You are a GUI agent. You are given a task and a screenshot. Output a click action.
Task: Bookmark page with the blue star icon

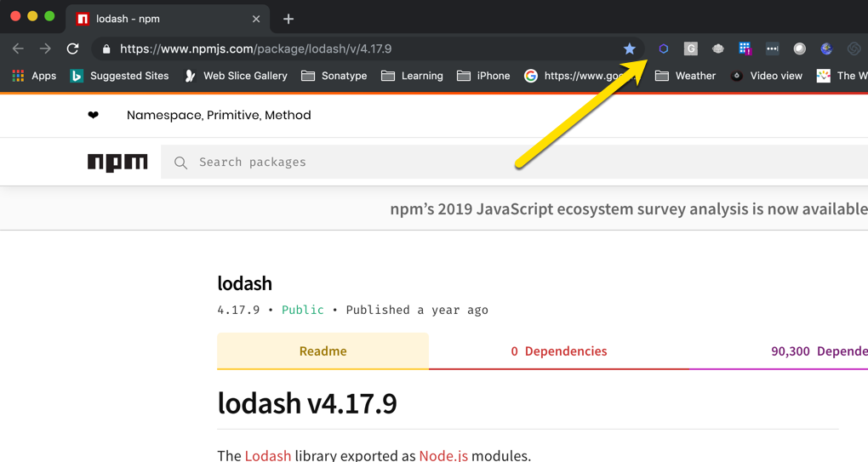630,48
